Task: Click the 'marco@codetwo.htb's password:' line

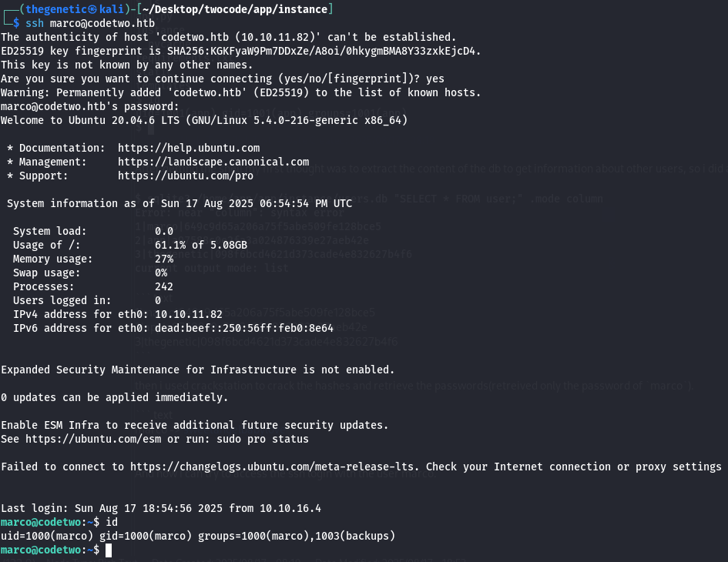Action: [89, 107]
